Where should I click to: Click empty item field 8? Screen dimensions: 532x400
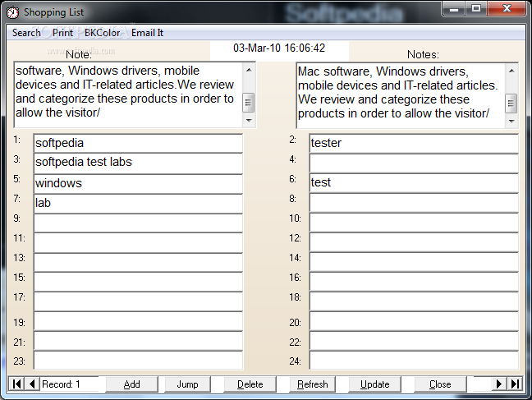414,203
